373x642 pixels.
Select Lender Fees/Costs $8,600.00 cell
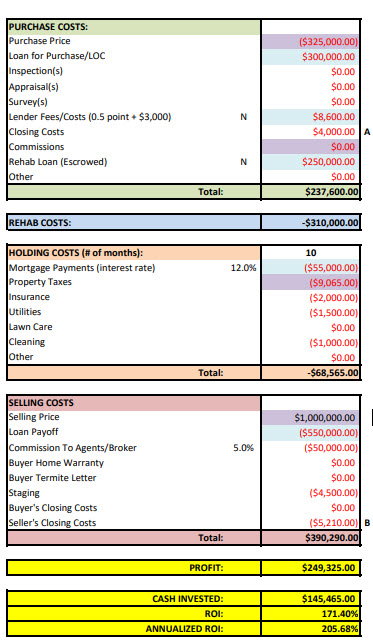310,117
